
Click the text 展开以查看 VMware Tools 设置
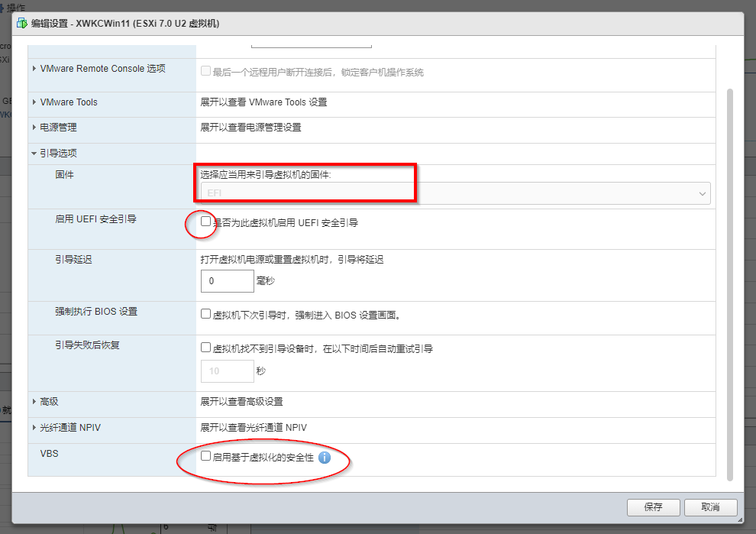coord(263,102)
